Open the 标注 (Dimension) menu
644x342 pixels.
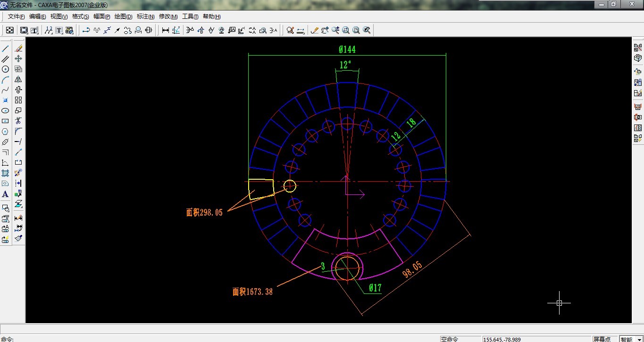coord(145,17)
